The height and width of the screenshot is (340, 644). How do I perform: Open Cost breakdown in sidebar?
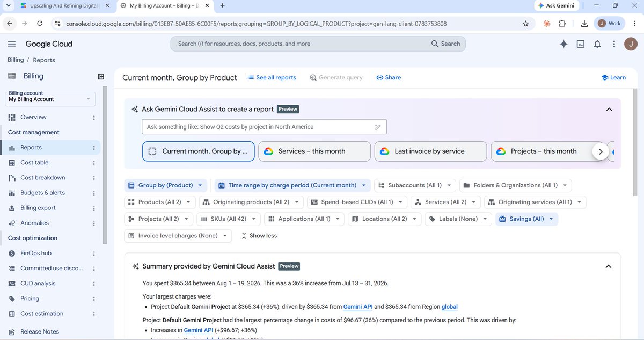[42, 178]
